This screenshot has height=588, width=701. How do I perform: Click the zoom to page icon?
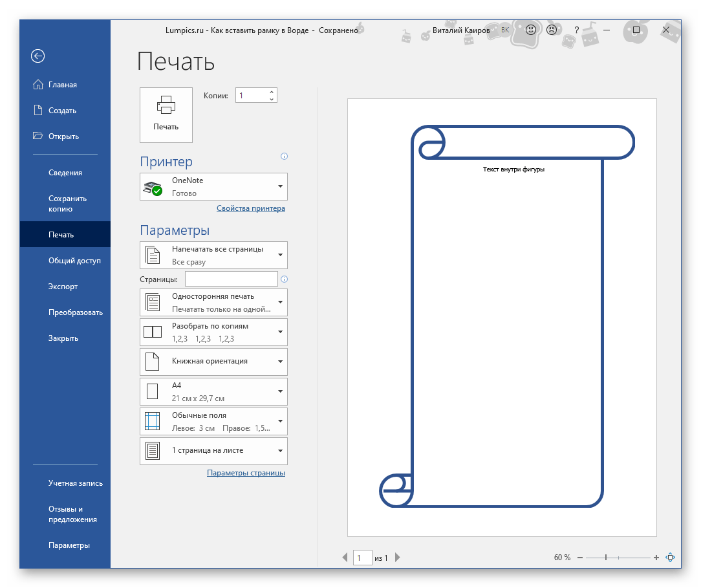(671, 557)
